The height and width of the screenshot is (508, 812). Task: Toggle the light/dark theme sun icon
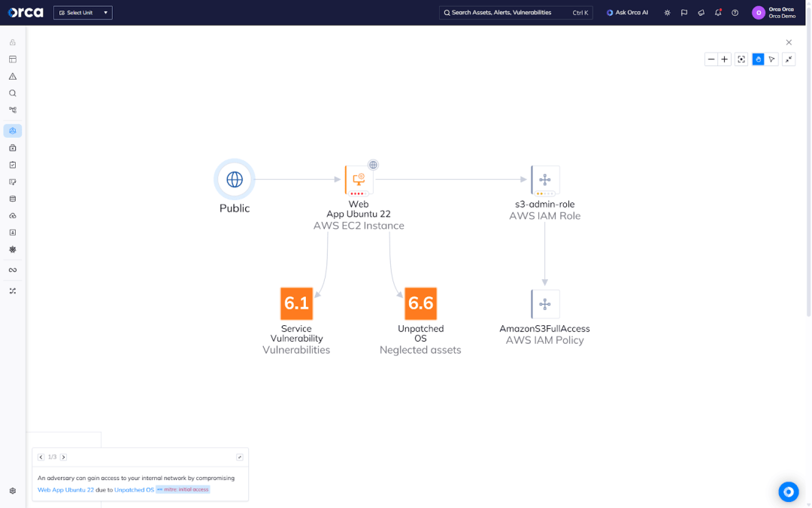tap(667, 13)
